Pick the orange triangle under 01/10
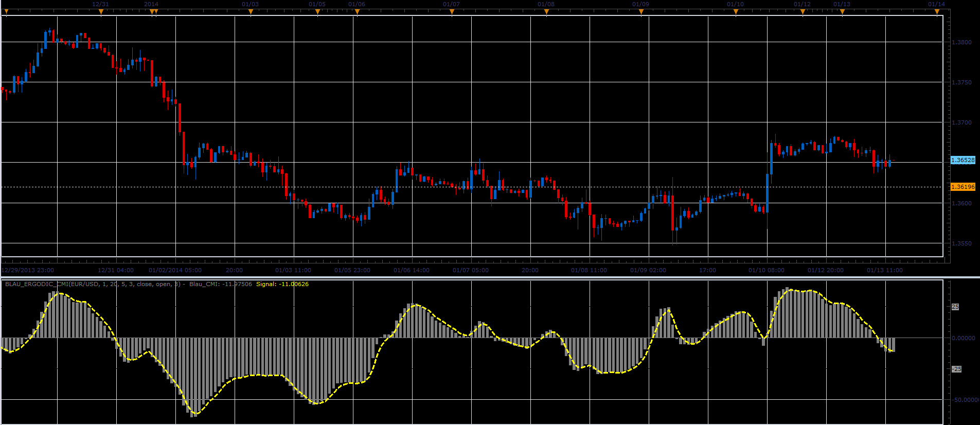980x425 pixels. 736,11
